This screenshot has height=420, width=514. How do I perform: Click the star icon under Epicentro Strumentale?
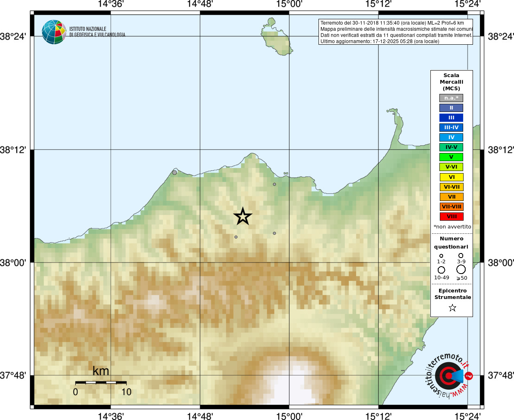pyautogui.click(x=453, y=308)
